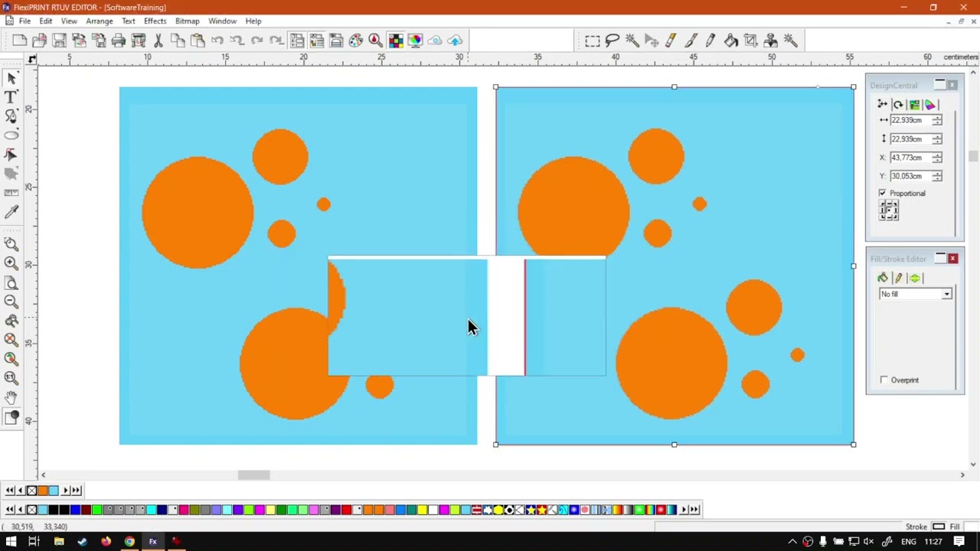Click the Save toolbar icon

click(x=60, y=41)
